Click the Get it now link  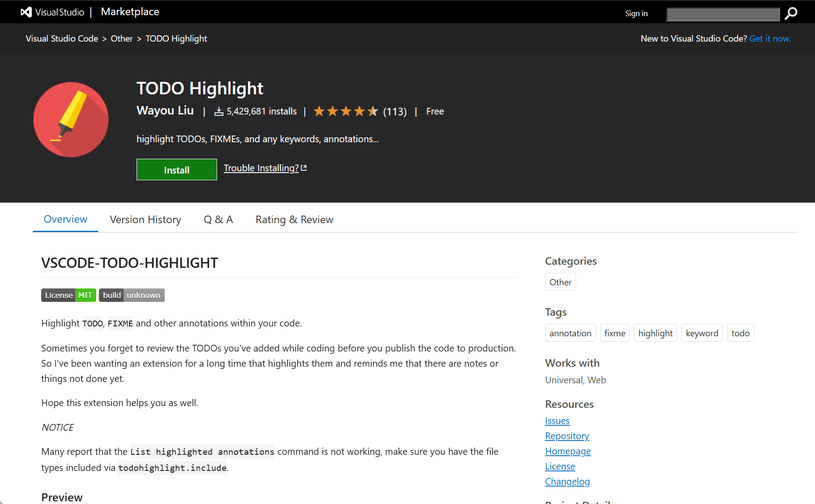[x=770, y=38]
